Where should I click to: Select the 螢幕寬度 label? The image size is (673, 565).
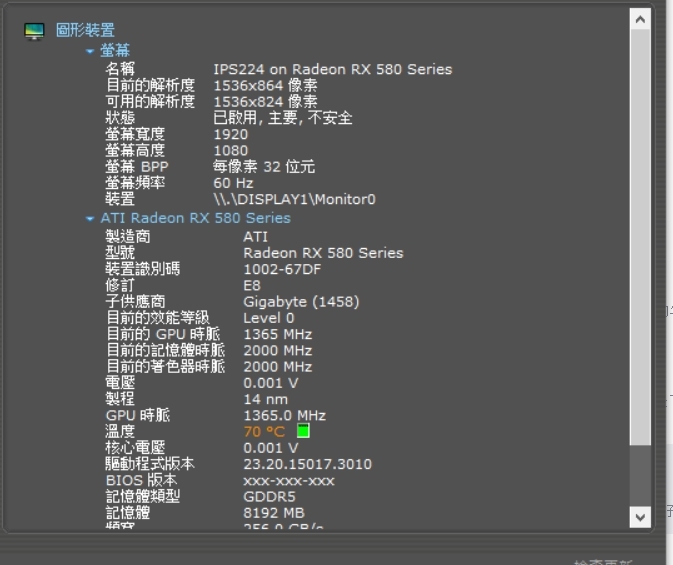pos(135,134)
